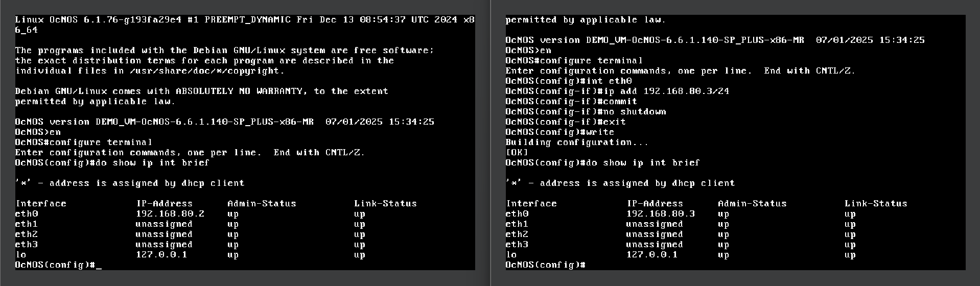The width and height of the screenshot is (980, 286).
Task: Click "Building configuration..." output text
Action: pyautogui.click(x=576, y=142)
